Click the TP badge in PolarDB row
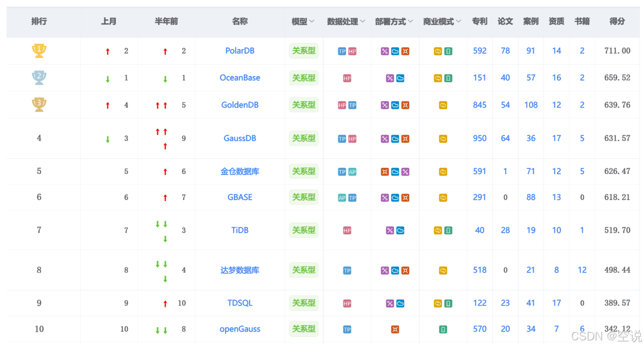Viewport: 644px width, 347px height. click(x=342, y=51)
